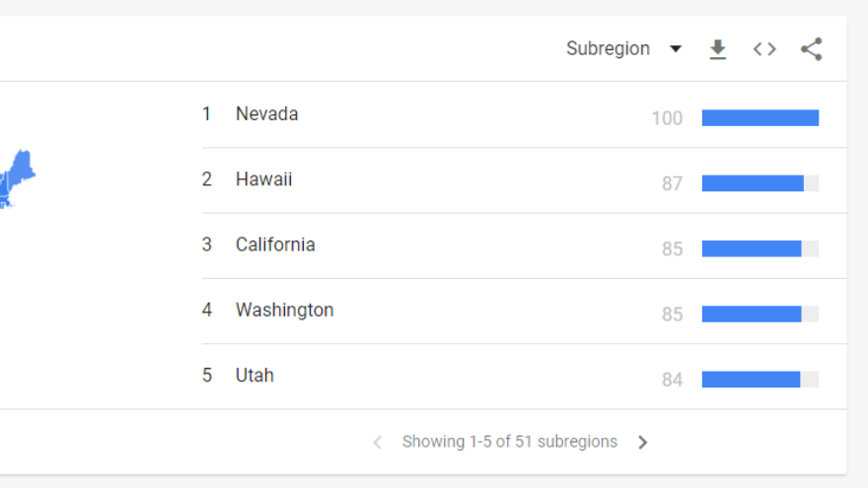Click Utah in the ranking list

[x=254, y=376]
